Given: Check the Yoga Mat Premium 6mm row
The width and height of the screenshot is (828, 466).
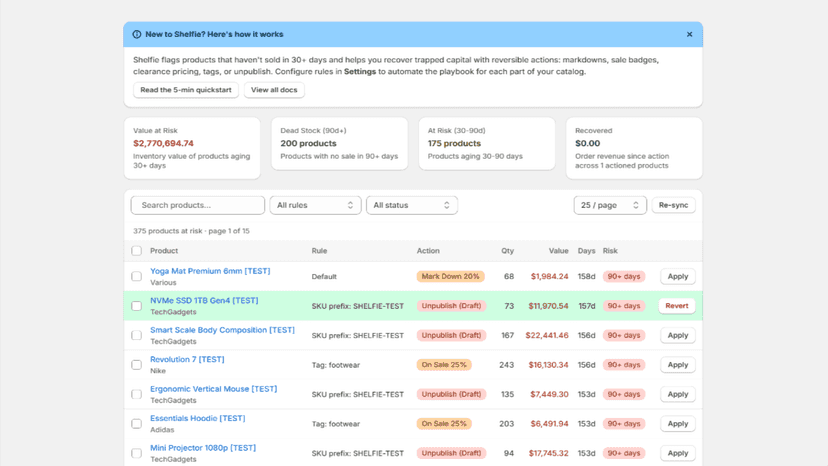Looking at the screenshot, I should point(137,276).
